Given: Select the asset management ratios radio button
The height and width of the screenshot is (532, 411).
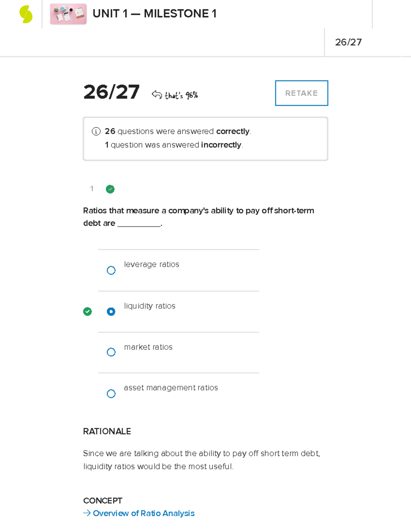Looking at the screenshot, I should [x=111, y=394].
